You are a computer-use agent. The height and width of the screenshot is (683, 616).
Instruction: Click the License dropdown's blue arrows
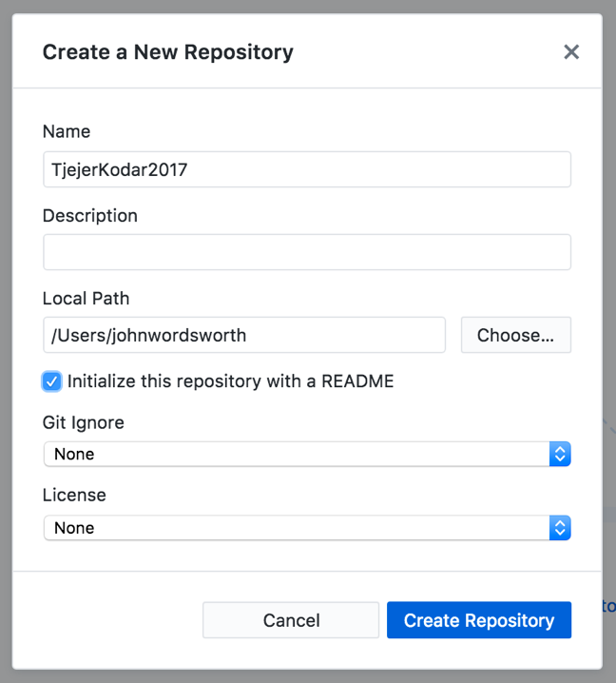coord(560,527)
